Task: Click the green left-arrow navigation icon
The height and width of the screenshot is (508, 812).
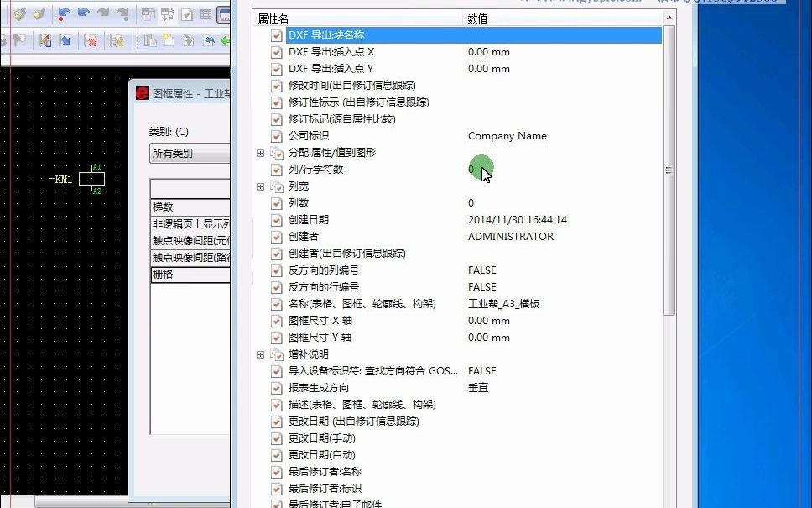Action: pos(224,40)
